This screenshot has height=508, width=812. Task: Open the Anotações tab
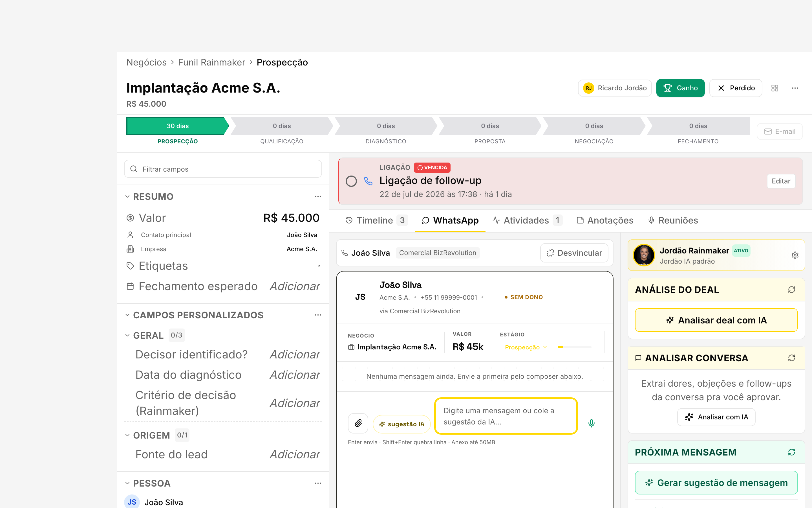(605, 220)
